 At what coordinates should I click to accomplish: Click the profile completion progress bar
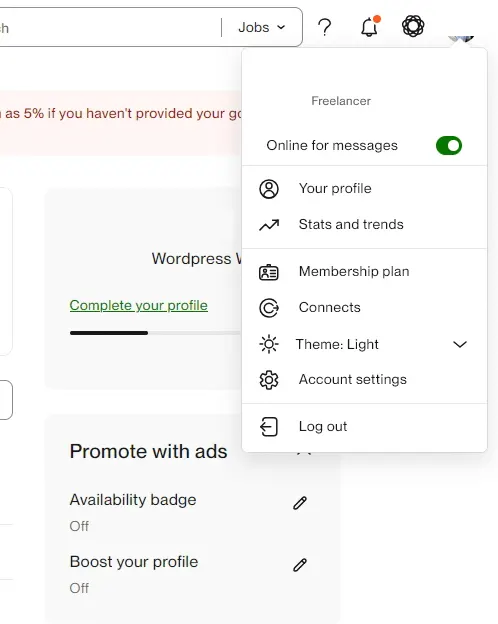(155, 333)
